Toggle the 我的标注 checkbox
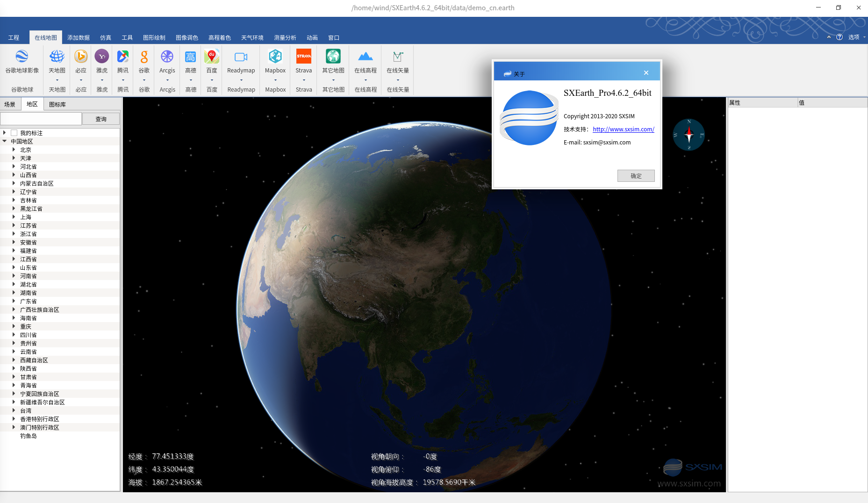Viewport: 868px width, 503px height. tap(14, 133)
